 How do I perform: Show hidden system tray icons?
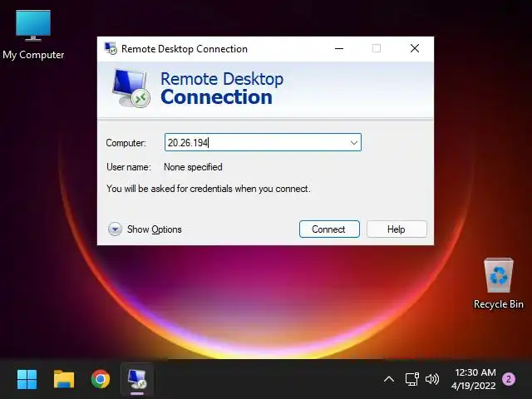pyautogui.click(x=389, y=379)
